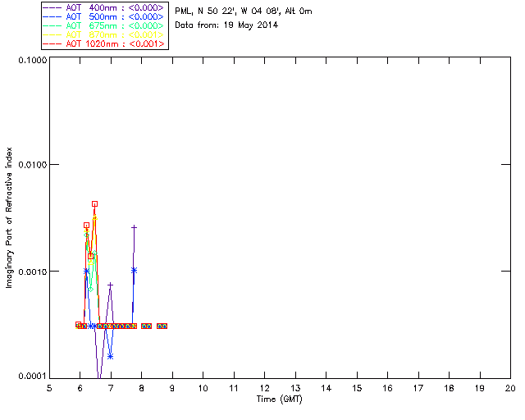Click the x-axis label 15

(x=357, y=388)
